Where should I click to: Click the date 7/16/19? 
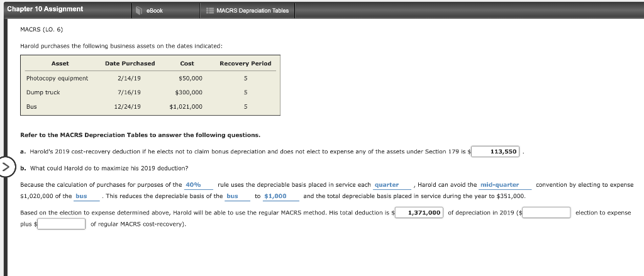tap(129, 92)
